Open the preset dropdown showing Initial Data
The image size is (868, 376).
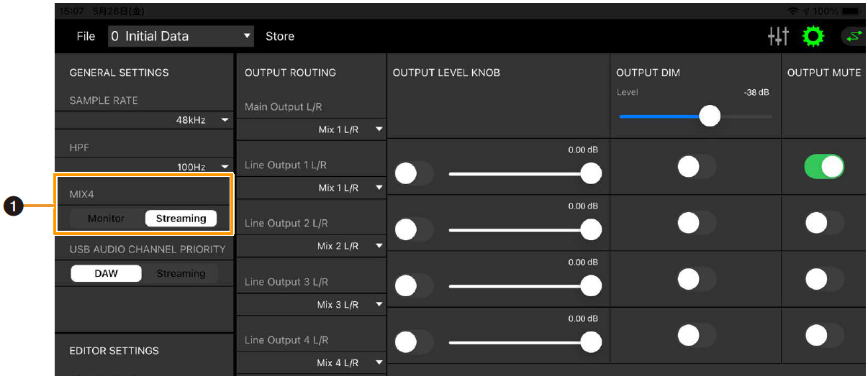click(181, 36)
